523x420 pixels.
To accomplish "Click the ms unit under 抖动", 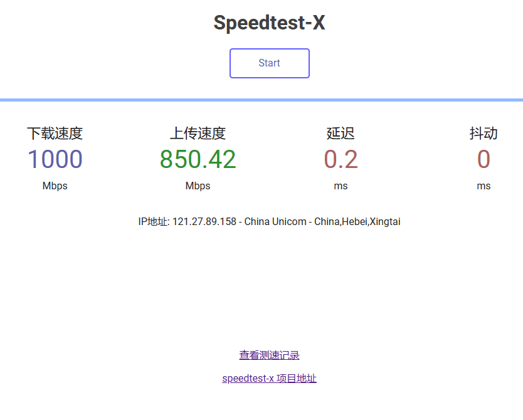I will pyautogui.click(x=483, y=186).
